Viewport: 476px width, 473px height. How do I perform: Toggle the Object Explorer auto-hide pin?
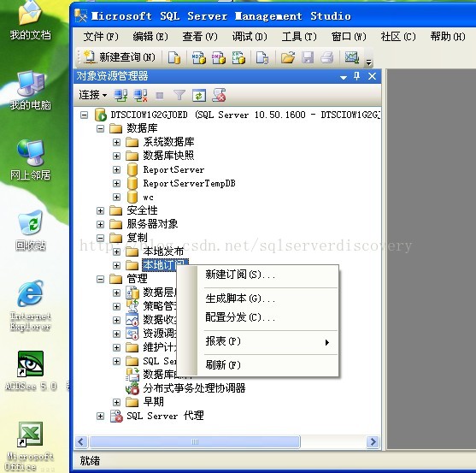(357, 76)
